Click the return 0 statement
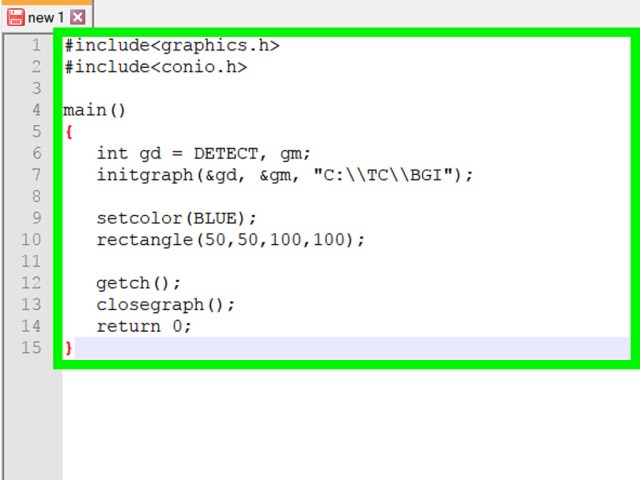This screenshot has height=480, width=640. [144, 327]
